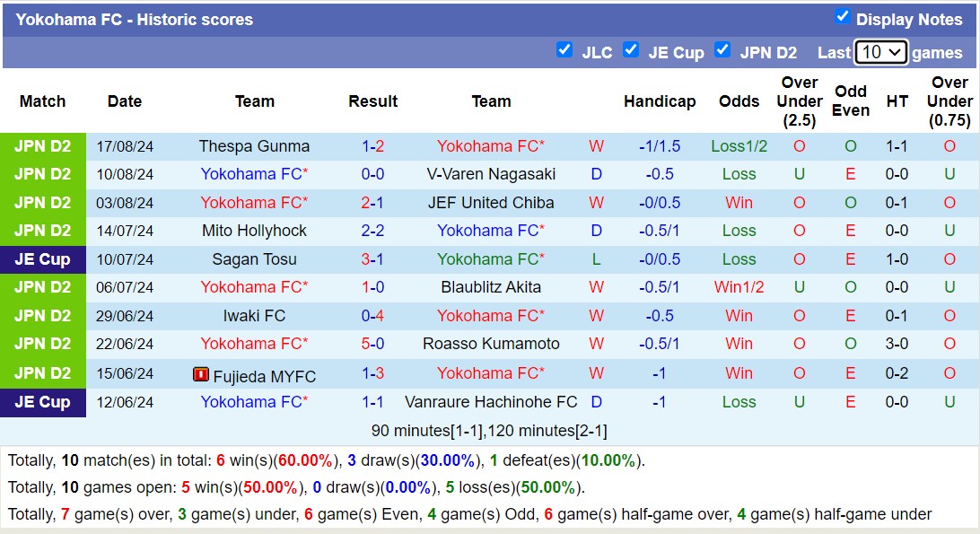The image size is (980, 534).
Task: Select the JPN D2 badge on the Blaublitz Akita row
Action: point(42,288)
